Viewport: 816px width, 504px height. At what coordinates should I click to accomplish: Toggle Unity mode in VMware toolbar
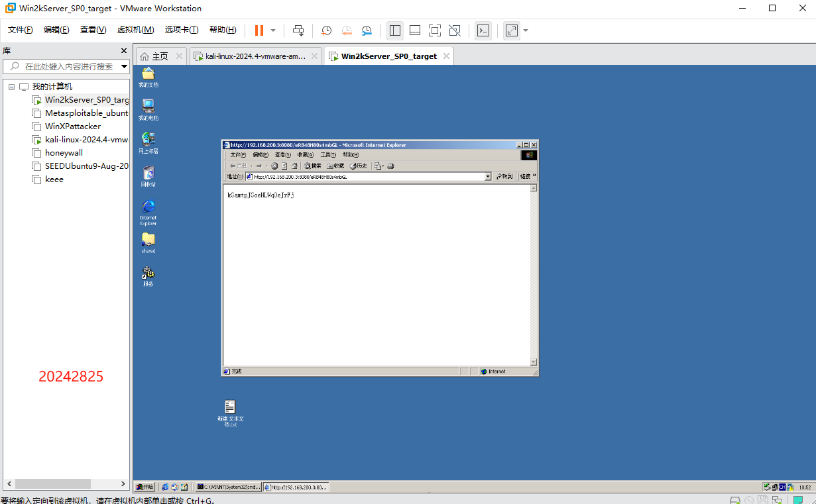[x=455, y=30]
